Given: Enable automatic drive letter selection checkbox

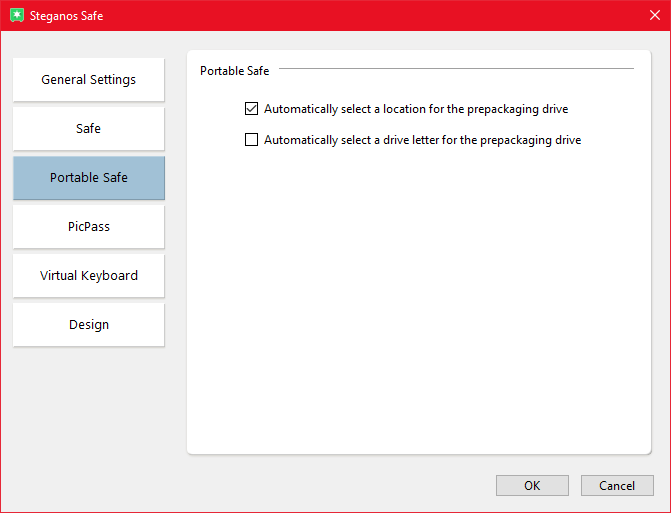Looking at the screenshot, I should coord(252,140).
